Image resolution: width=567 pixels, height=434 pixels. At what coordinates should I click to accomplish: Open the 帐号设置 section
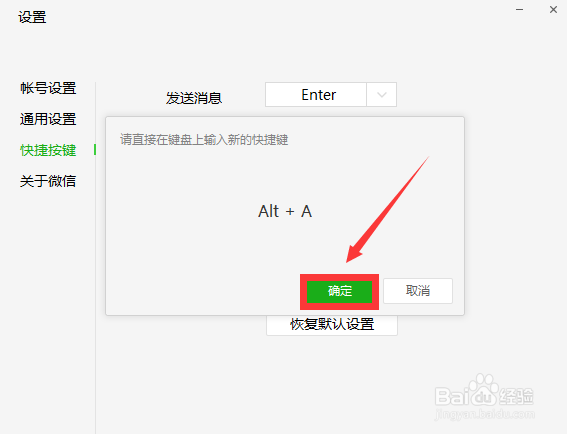click(x=48, y=88)
